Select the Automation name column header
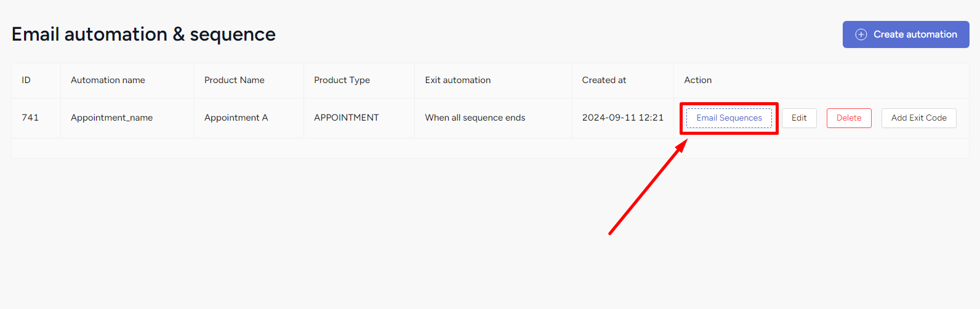Screen dimensions: 980x309 pyautogui.click(x=108, y=80)
